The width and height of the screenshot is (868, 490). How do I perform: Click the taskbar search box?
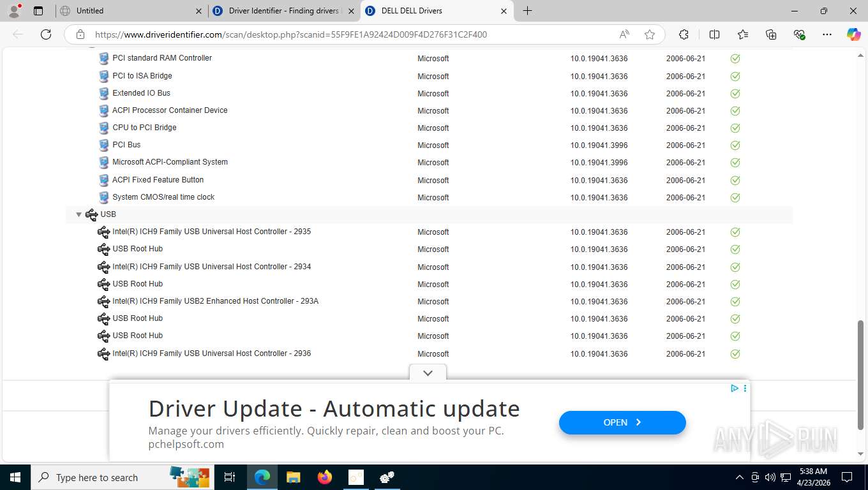(122, 477)
